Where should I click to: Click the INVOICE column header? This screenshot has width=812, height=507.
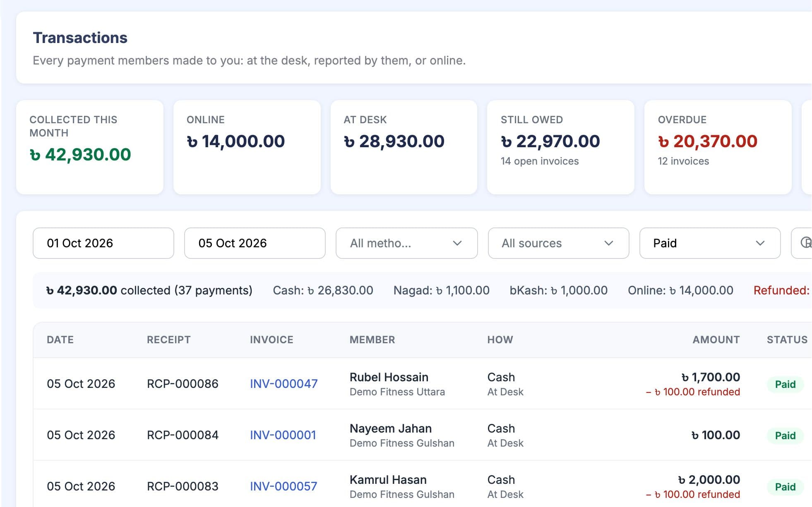tap(271, 340)
